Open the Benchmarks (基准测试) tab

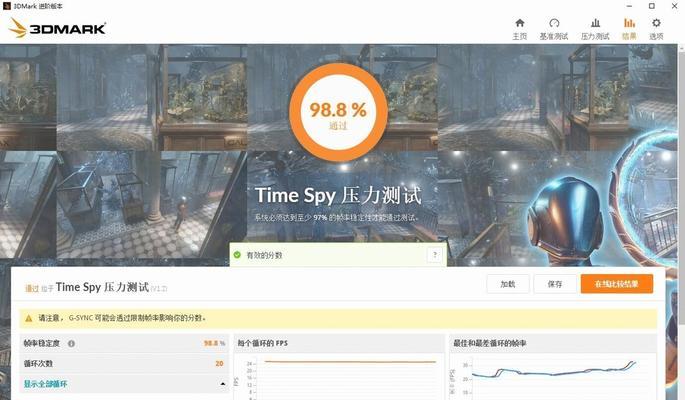click(x=554, y=29)
